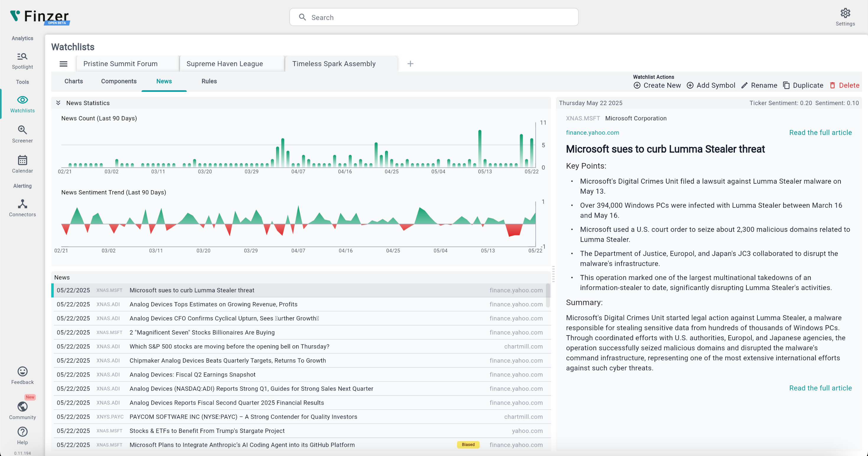The width and height of the screenshot is (868, 456).
Task: Select Analog Devices Tops Estimates news row
Action: (x=301, y=304)
